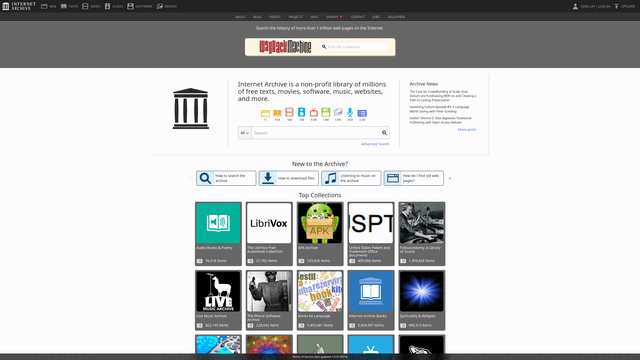The image size is (640, 360).
Task: Open the 'Author Simone D. Elias' news post
Action: coord(440,120)
